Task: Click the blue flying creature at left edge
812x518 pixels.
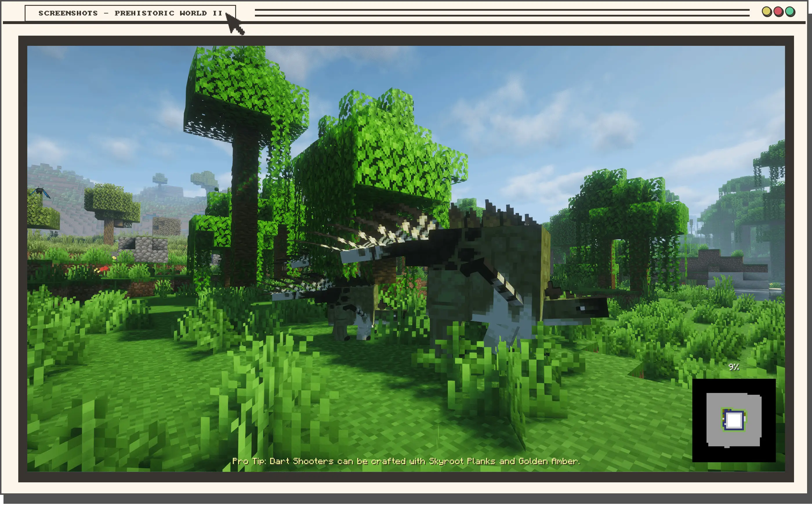Action: pos(40,192)
